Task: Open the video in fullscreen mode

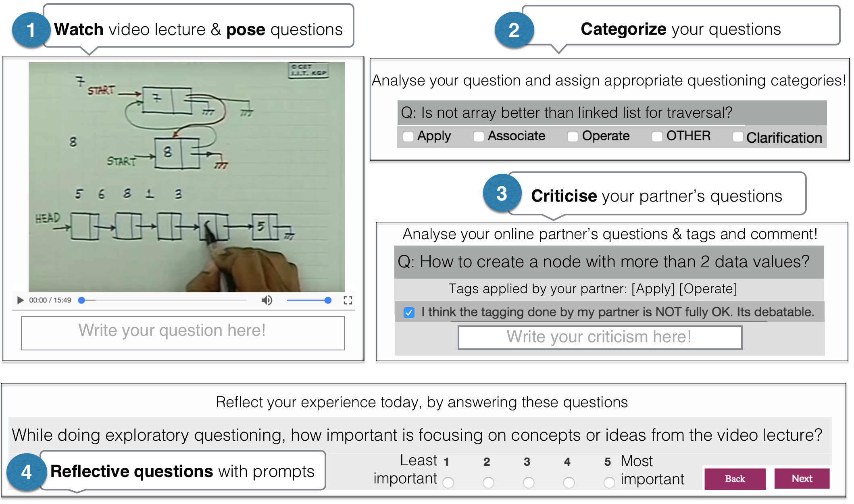Action: click(x=348, y=300)
